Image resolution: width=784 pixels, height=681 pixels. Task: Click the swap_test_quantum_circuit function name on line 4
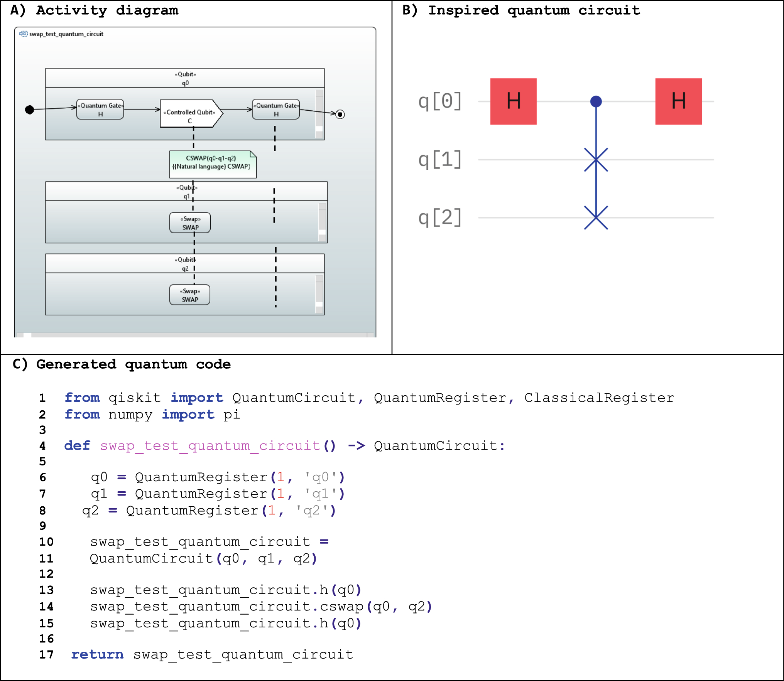(x=210, y=446)
